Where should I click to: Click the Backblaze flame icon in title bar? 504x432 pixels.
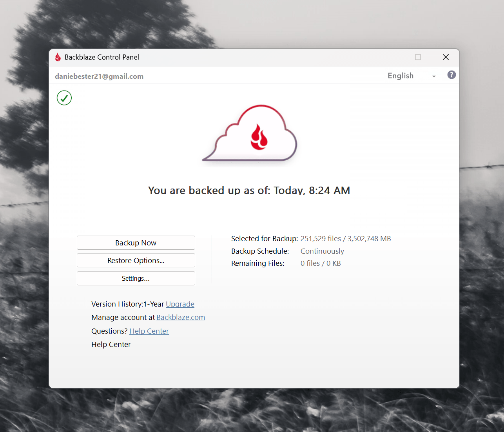(x=58, y=57)
